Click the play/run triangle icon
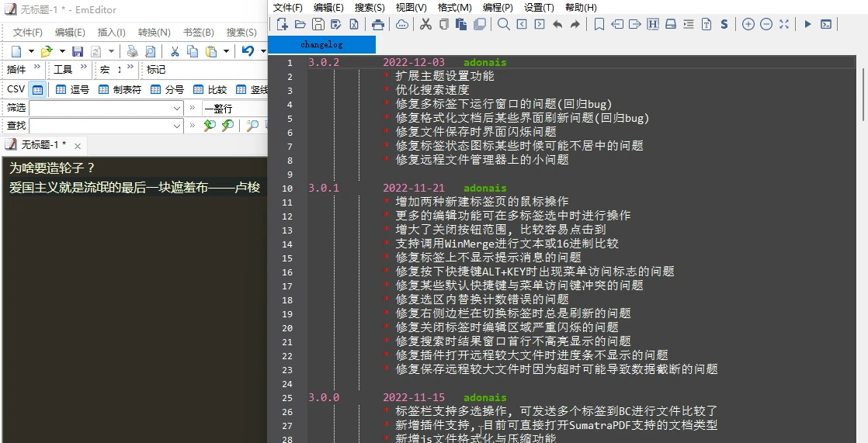Screen dimensions: 868x443 click(x=807, y=24)
